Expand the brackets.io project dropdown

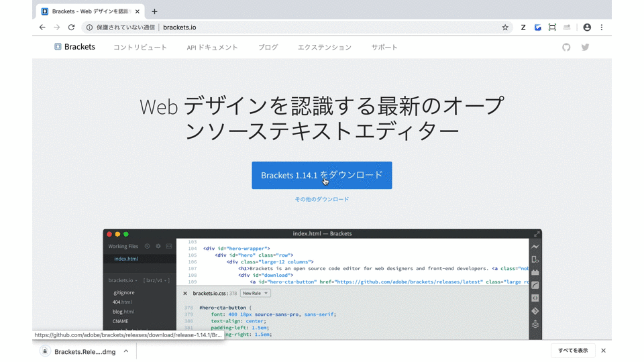(x=122, y=280)
